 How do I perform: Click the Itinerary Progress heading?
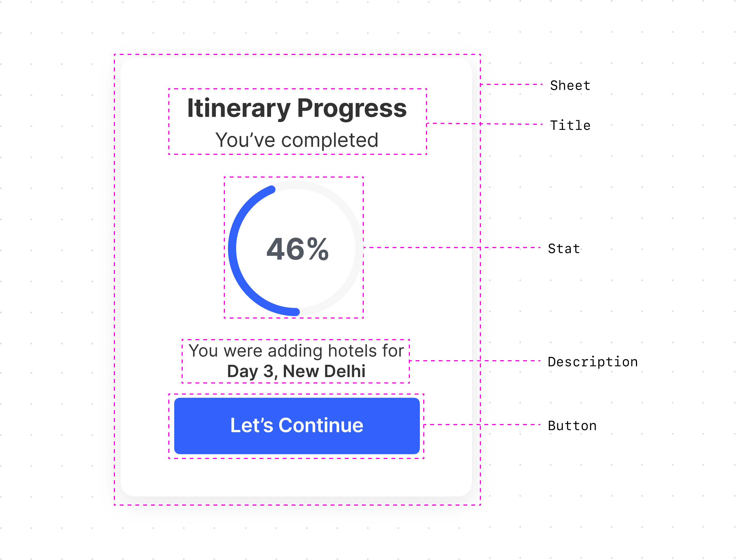pos(297,108)
